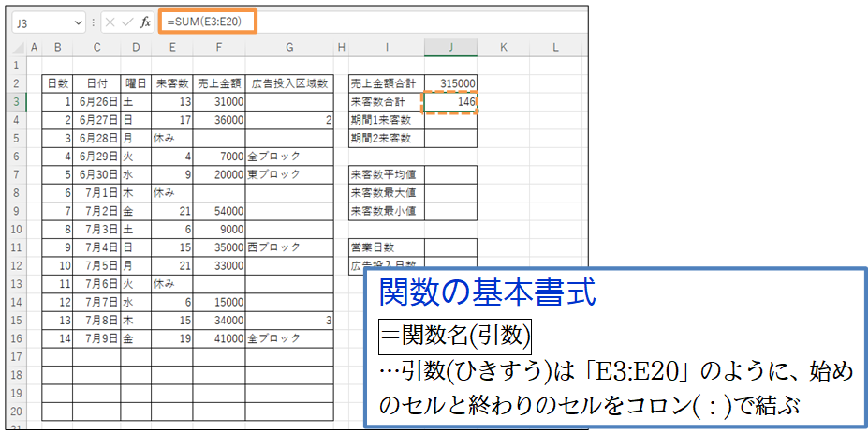Viewport: 868px width, 434px height.
Task: Click the Insert Function fx icon
Action: (145, 22)
